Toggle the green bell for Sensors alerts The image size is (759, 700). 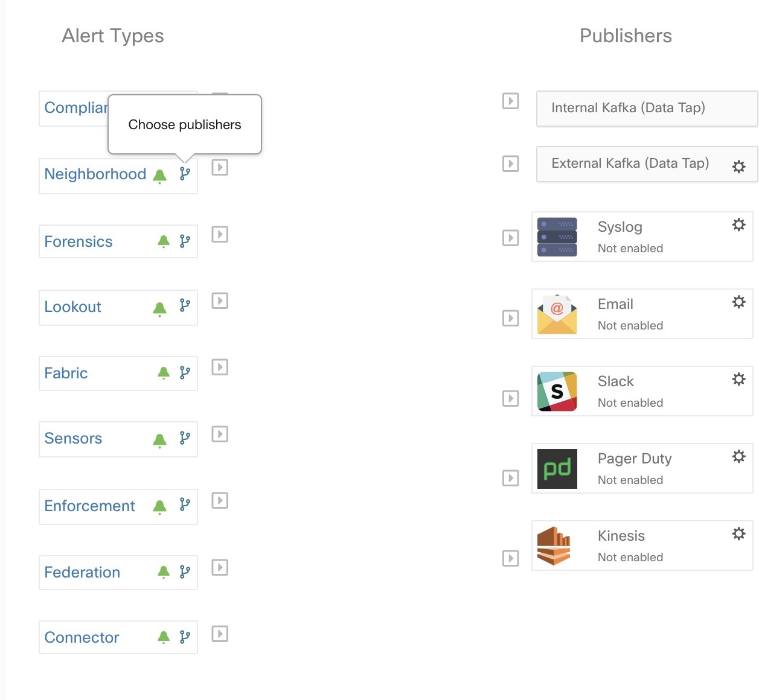pos(160,441)
